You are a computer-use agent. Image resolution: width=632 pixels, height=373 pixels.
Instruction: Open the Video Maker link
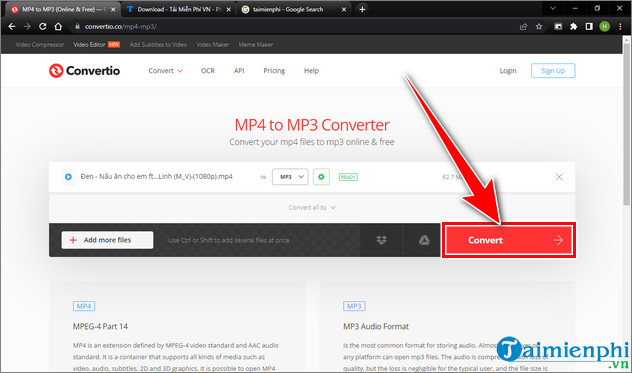point(213,44)
